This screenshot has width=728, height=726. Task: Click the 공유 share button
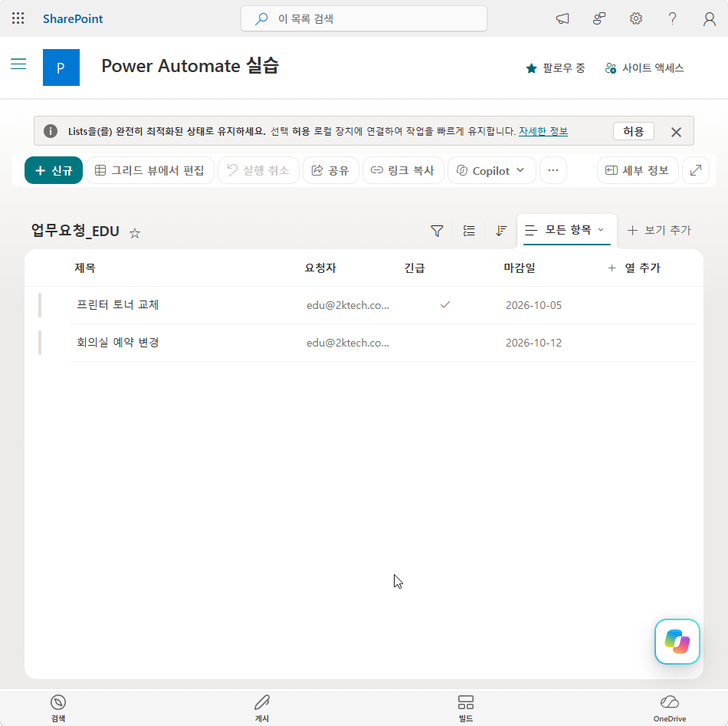[330, 170]
